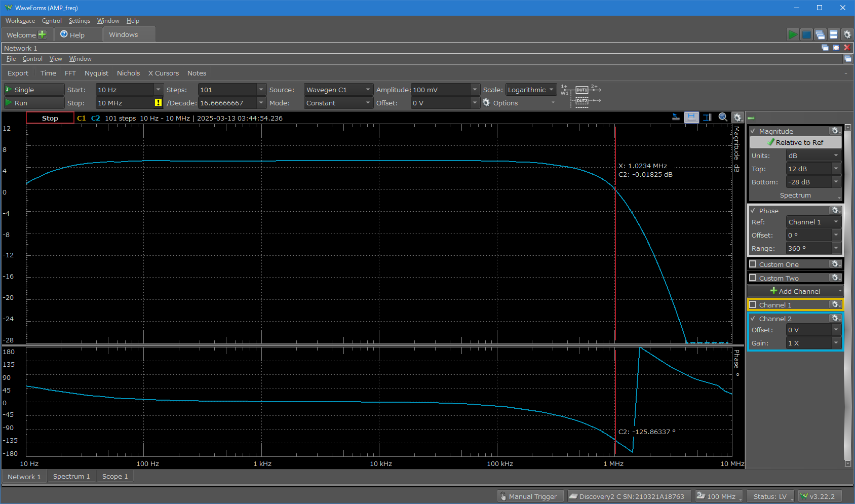
Task: Click the tile windows icon beside global settings gear
Action: click(x=834, y=34)
